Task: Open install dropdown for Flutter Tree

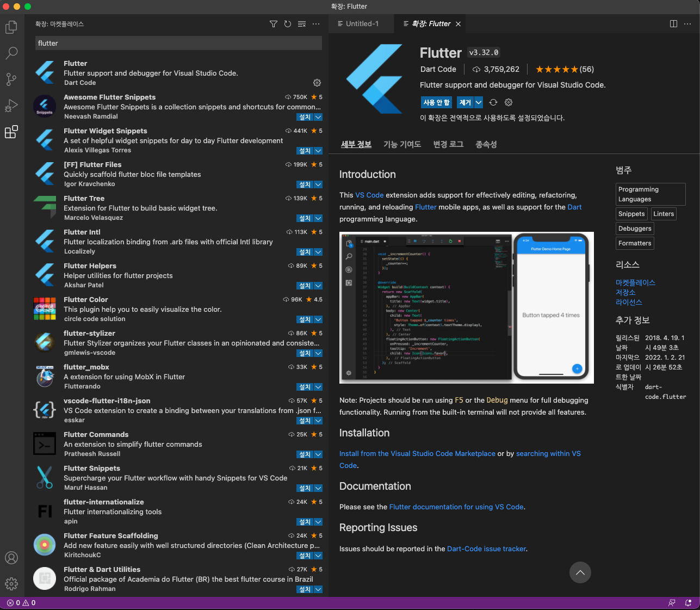Action: [318, 218]
